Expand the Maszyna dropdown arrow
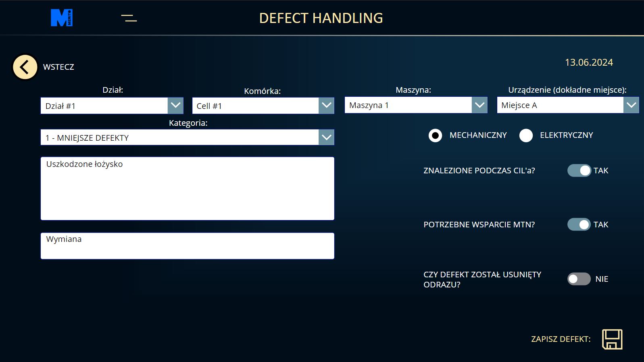This screenshot has height=362, width=644. pyautogui.click(x=479, y=105)
